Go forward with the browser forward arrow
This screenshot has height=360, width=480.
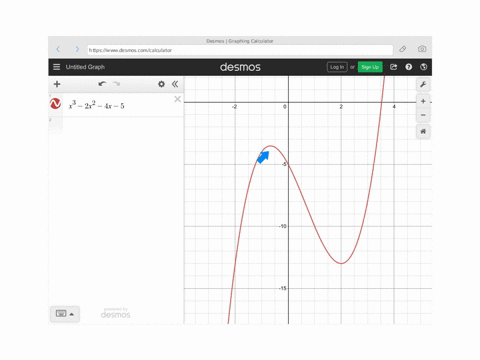pos(77,49)
